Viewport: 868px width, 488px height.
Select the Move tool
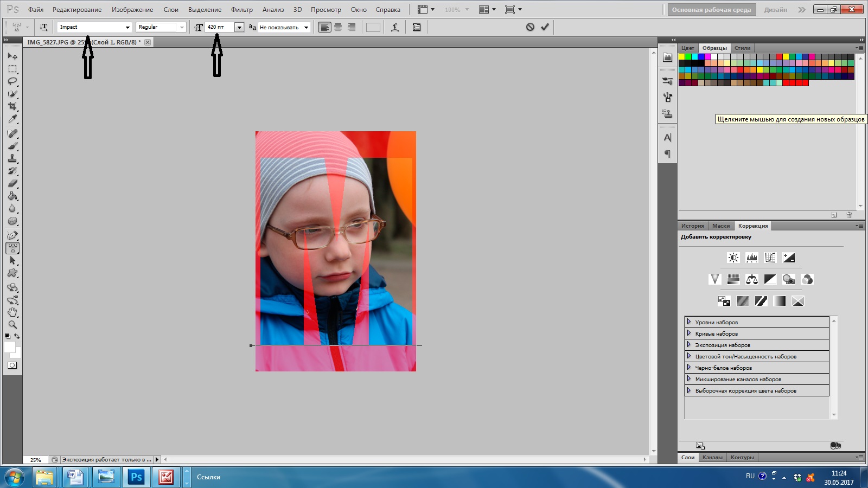[x=12, y=56]
